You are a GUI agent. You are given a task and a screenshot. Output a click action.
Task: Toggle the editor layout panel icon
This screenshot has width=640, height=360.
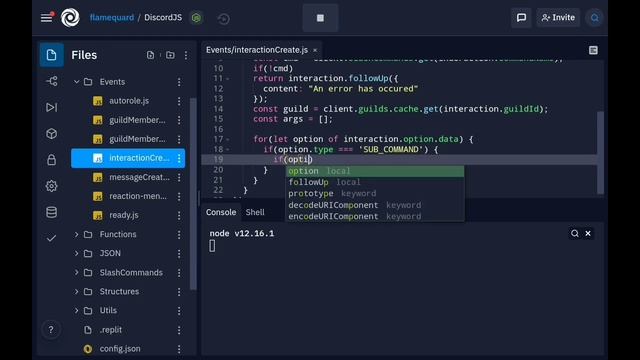click(593, 50)
